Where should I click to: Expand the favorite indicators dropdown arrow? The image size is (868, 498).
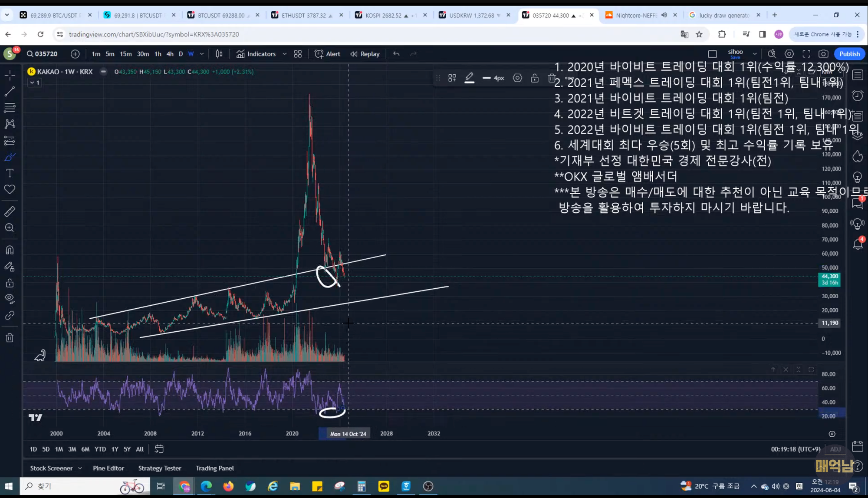285,54
